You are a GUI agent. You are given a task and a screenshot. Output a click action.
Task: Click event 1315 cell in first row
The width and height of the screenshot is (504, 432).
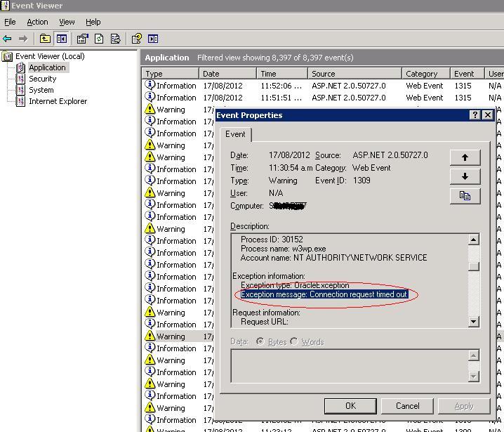click(x=463, y=86)
